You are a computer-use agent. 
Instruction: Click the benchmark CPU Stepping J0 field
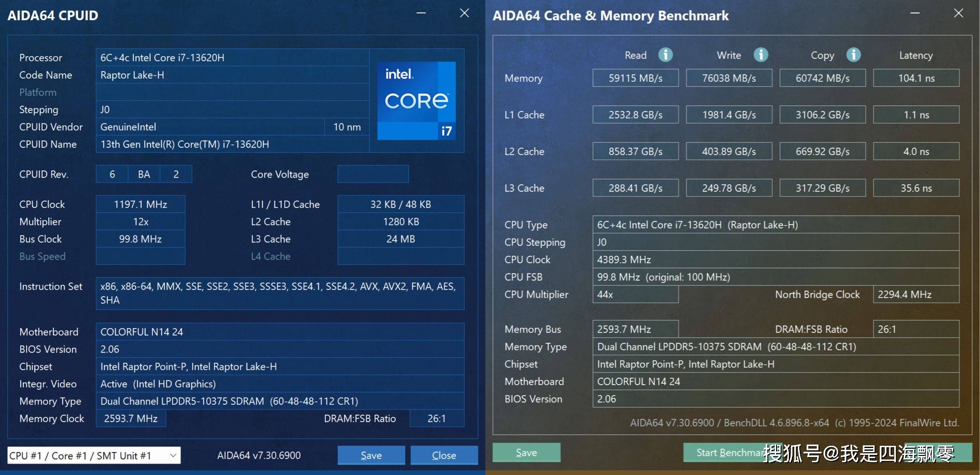point(776,242)
